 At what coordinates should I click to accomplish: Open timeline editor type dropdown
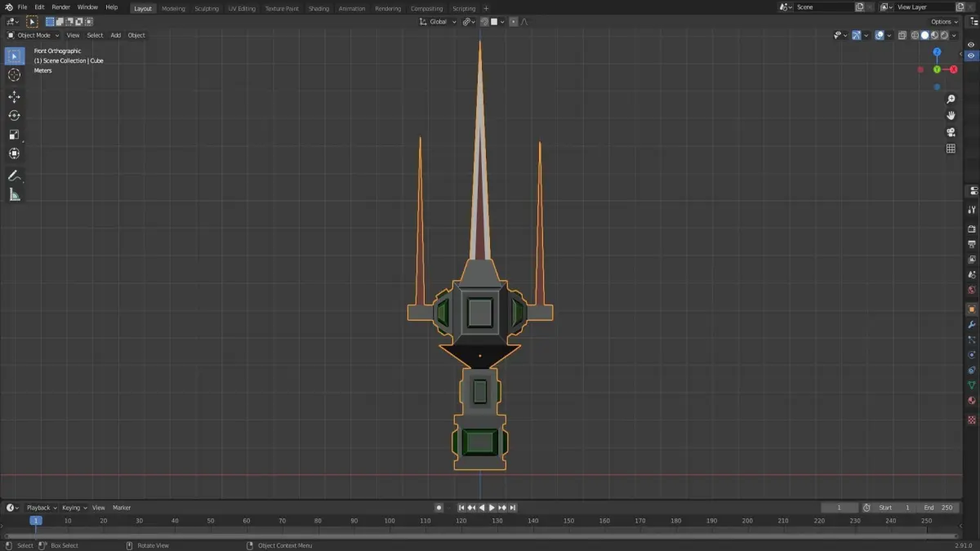tap(12, 508)
